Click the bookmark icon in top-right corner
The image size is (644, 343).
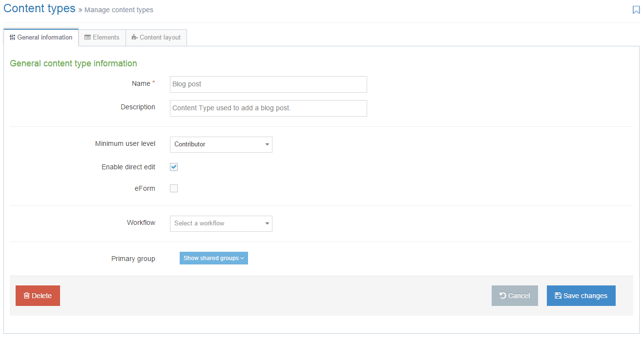tap(636, 10)
